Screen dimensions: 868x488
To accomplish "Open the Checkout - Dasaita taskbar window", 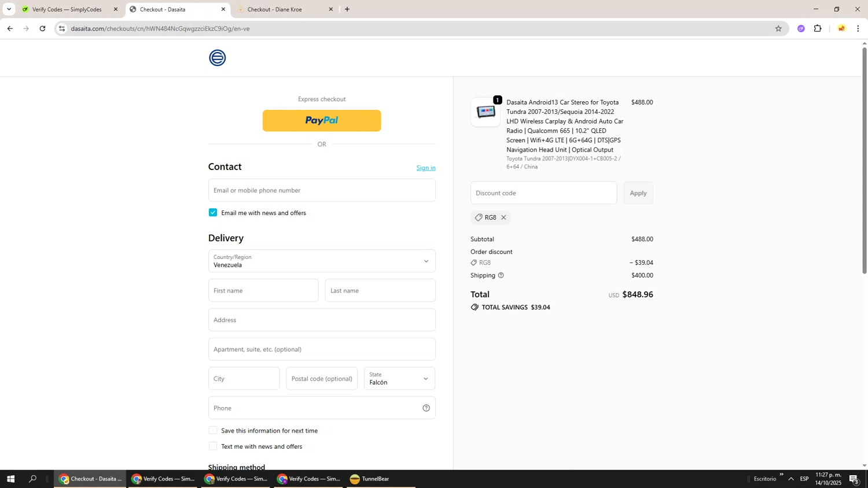I will pos(90,479).
